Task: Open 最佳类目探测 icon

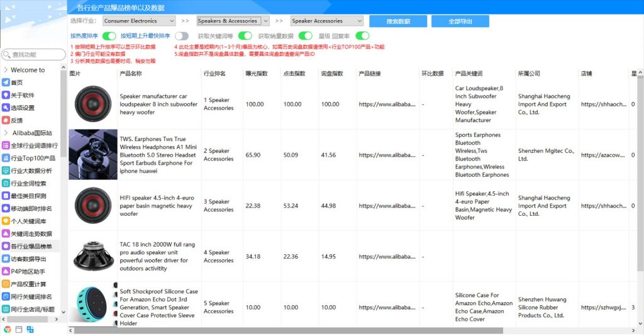Action: [x=6, y=196]
